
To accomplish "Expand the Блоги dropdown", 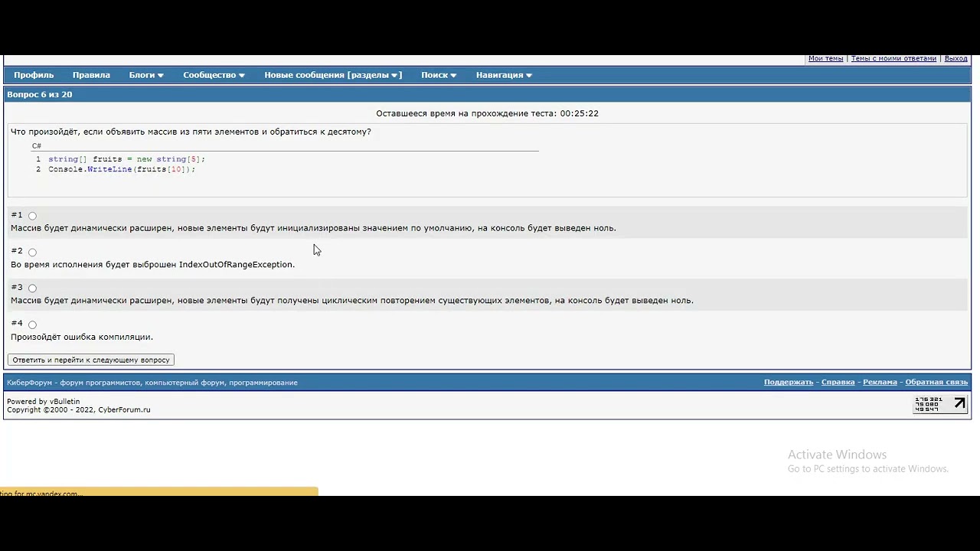I will [146, 75].
